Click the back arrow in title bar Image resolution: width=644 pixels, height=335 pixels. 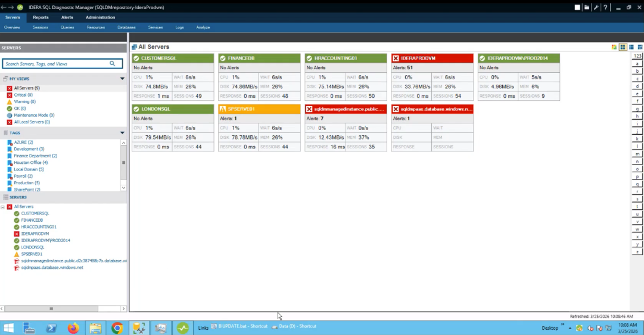[4, 7]
